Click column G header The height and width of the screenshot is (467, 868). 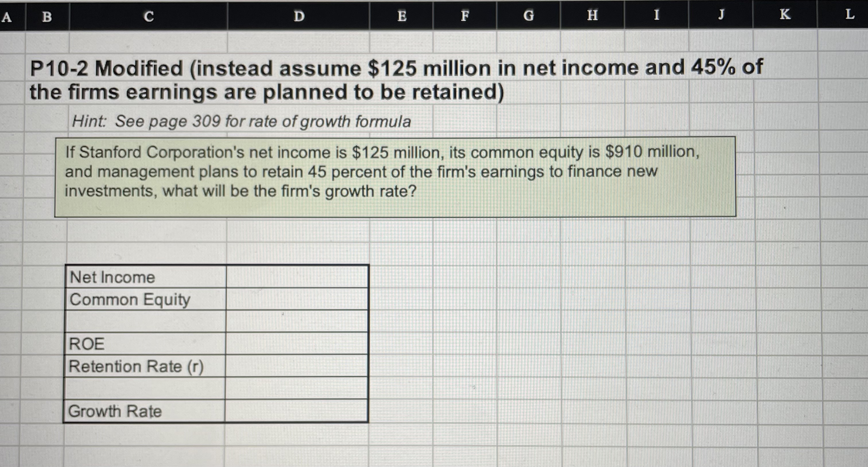[528, 15]
